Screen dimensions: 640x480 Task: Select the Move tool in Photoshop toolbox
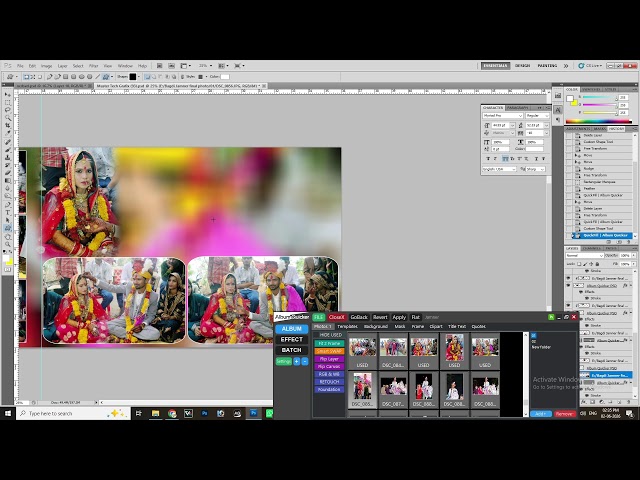(8, 94)
